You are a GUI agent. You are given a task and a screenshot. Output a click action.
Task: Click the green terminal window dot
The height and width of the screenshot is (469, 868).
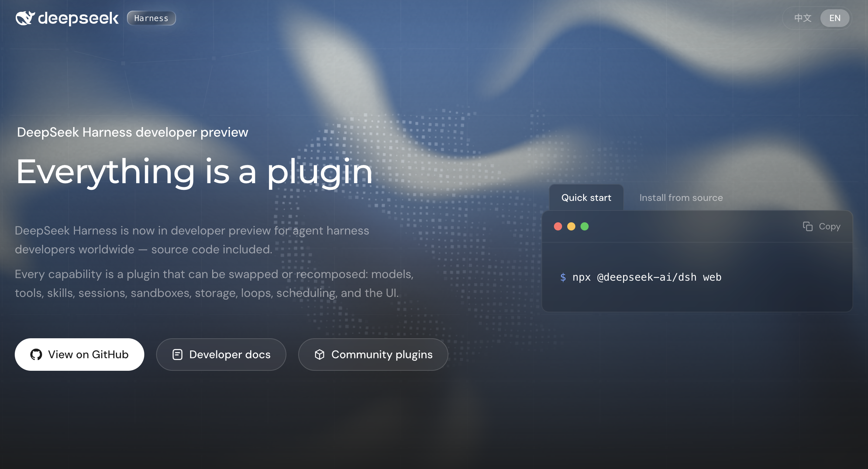point(585,226)
